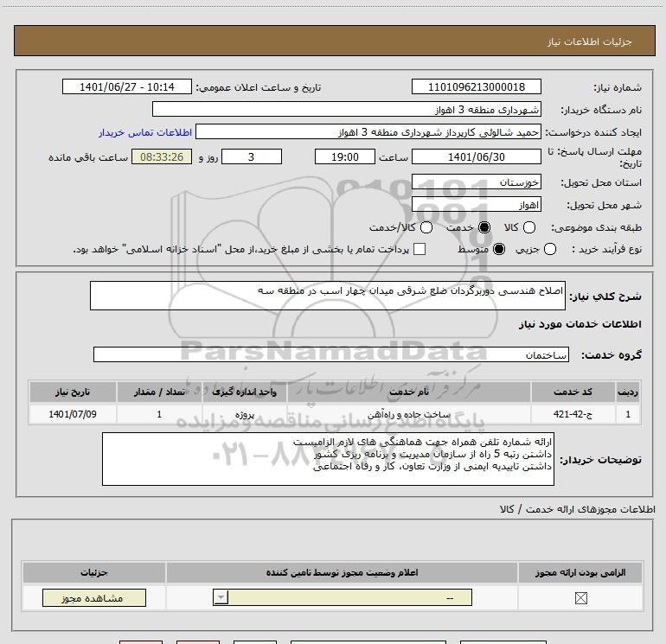Click the گروه خدمت field ساختمان
Viewport: 666px width, 644px height.
[331, 355]
